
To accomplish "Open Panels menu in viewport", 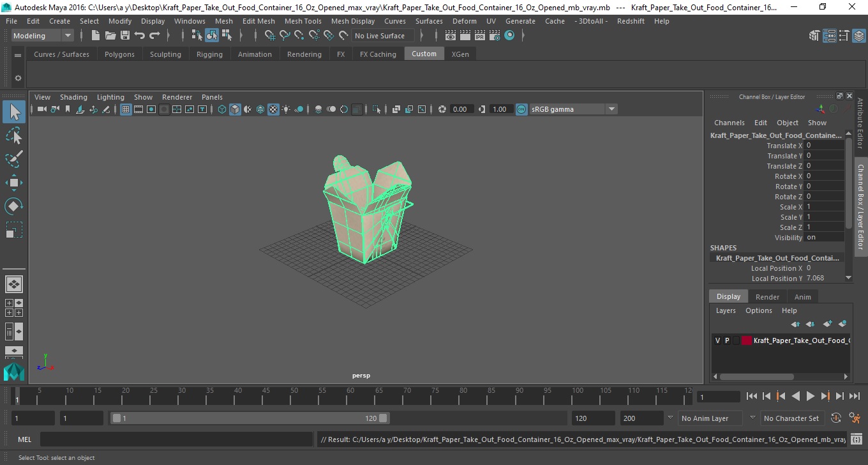I will (212, 97).
